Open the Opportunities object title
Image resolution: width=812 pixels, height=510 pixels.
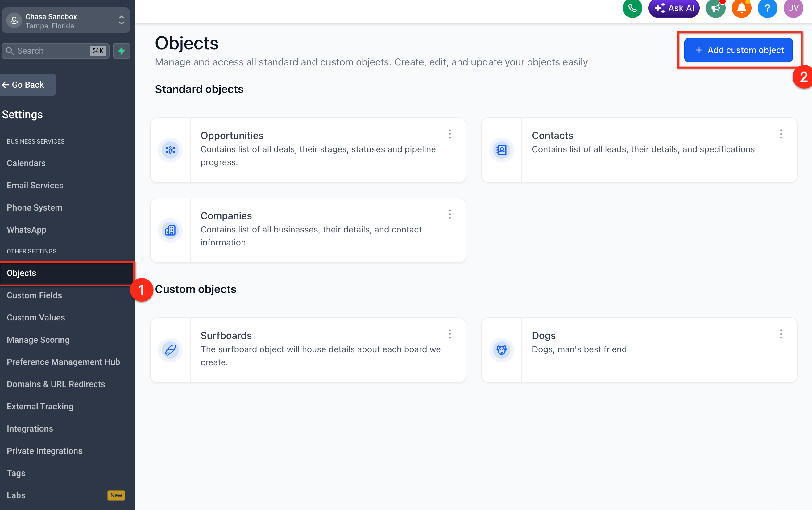(x=232, y=136)
